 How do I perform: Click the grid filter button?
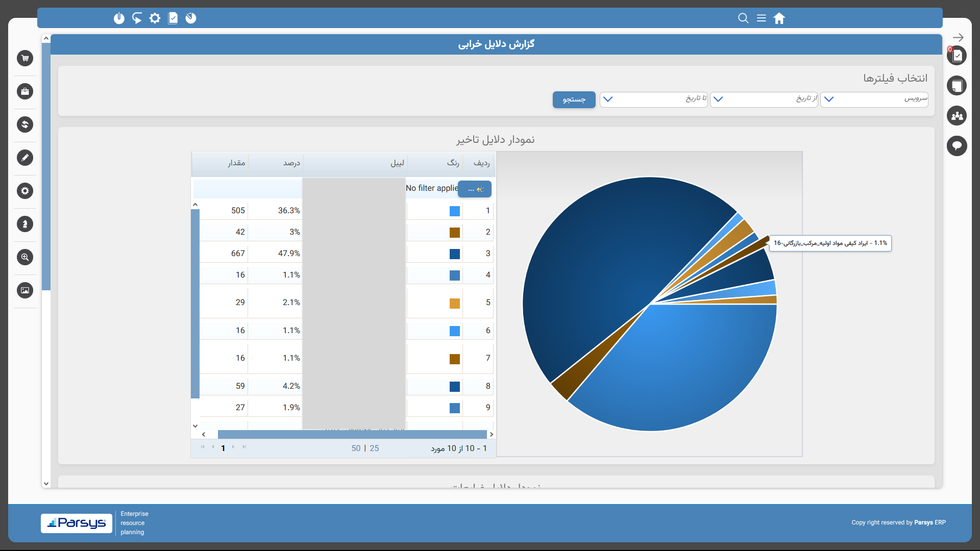(x=475, y=189)
